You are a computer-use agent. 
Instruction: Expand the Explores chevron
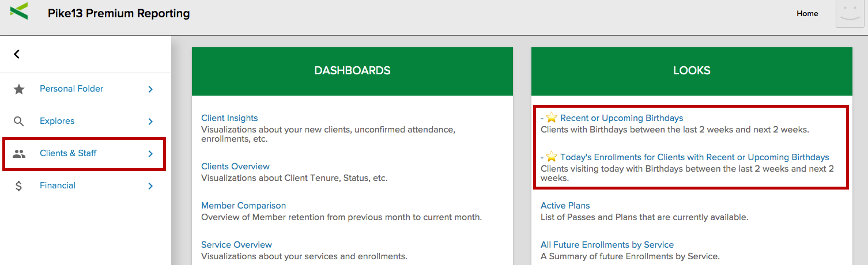[150, 121]
